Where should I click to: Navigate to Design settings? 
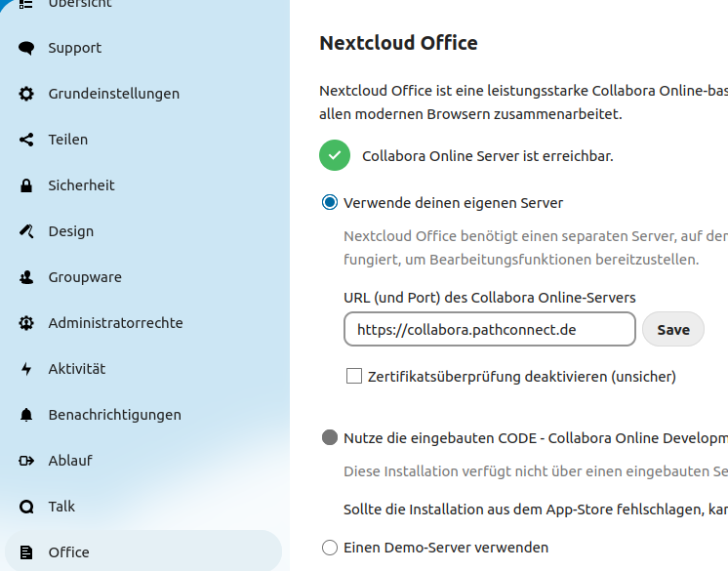[x=143, y=231]
